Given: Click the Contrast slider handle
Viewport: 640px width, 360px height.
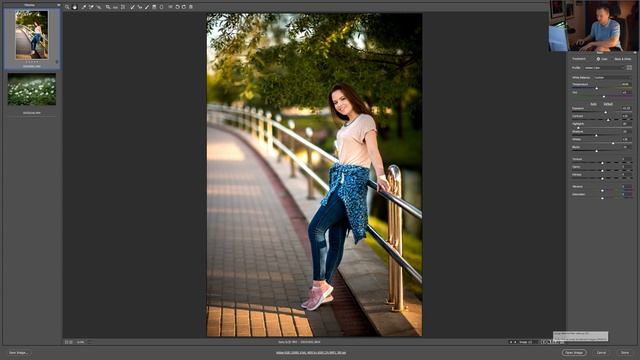Looking at the screenshot, I should [608, 120].
